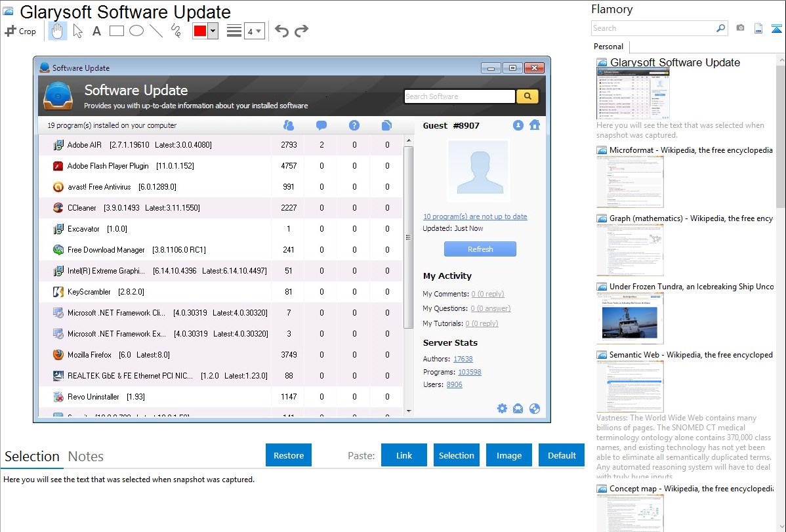Open the Under Frozen Tundra snapshot thumbnail
This screenshot has width=786, height=532.
pyautogui.click(x=630, y=318)
